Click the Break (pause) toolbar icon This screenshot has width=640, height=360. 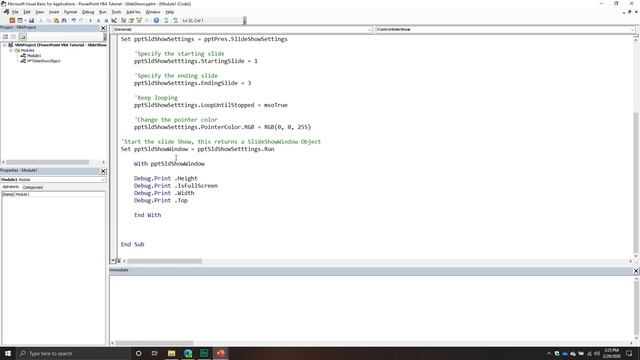(x=98, y=20)
